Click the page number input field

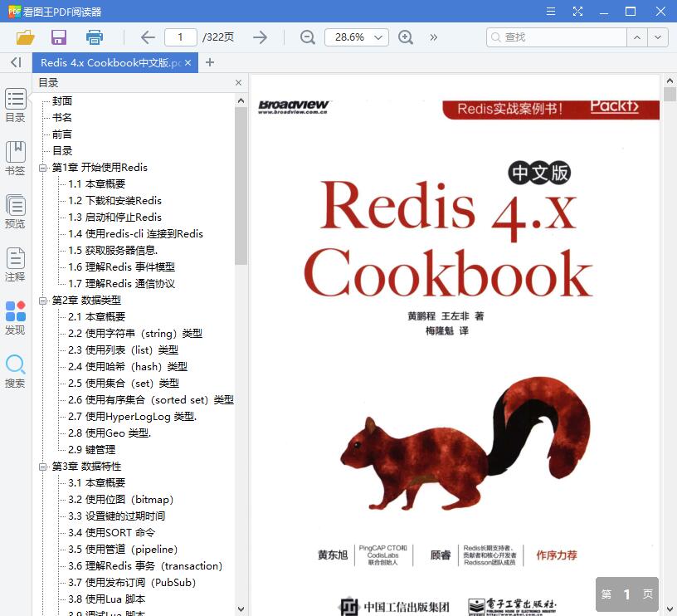(x=181, y=37)
